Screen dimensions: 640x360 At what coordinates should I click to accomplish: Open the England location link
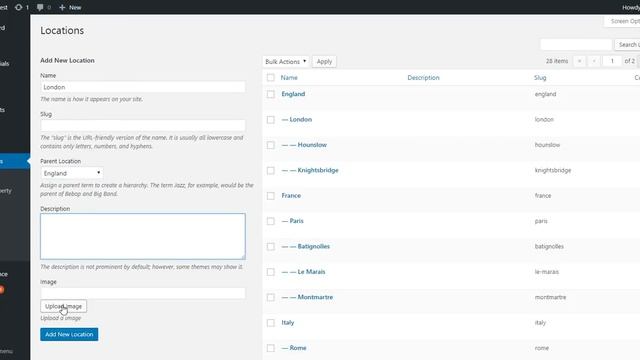click(293, 94)
